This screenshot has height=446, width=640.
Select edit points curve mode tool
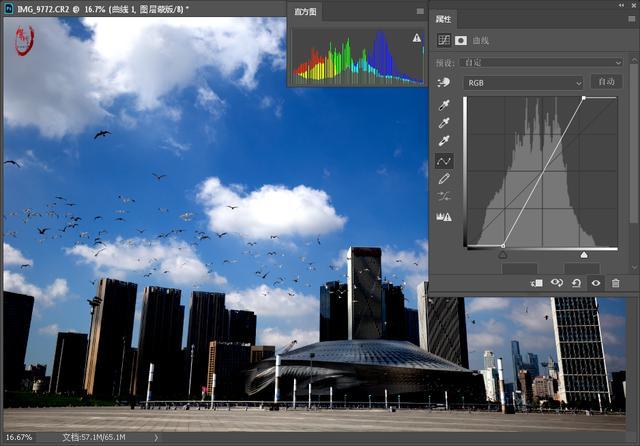[x=444, y=160]
